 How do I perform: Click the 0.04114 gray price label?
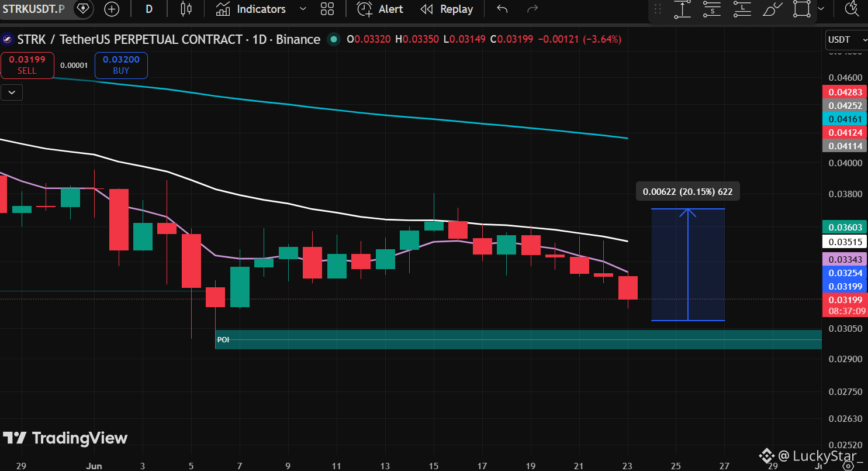point(845,146)
